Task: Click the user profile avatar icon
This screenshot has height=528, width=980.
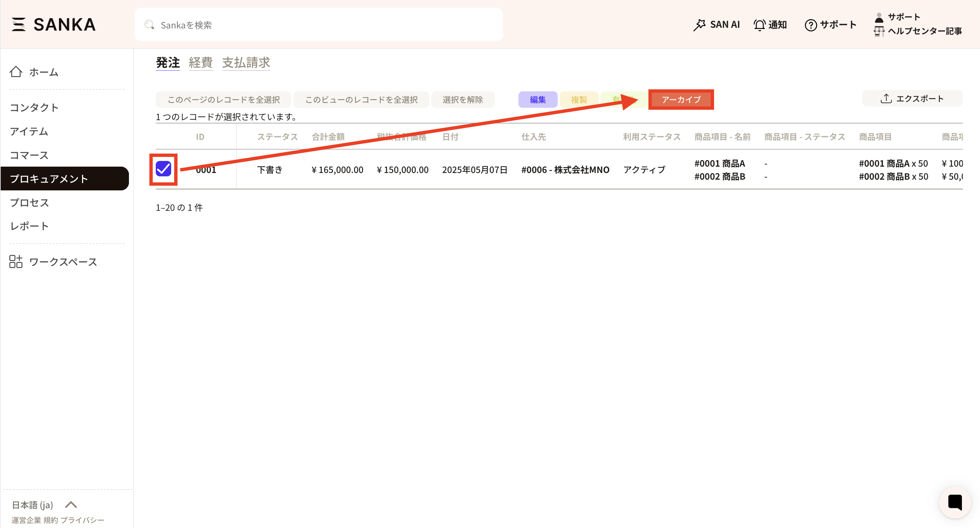Action: coord(879,17)
